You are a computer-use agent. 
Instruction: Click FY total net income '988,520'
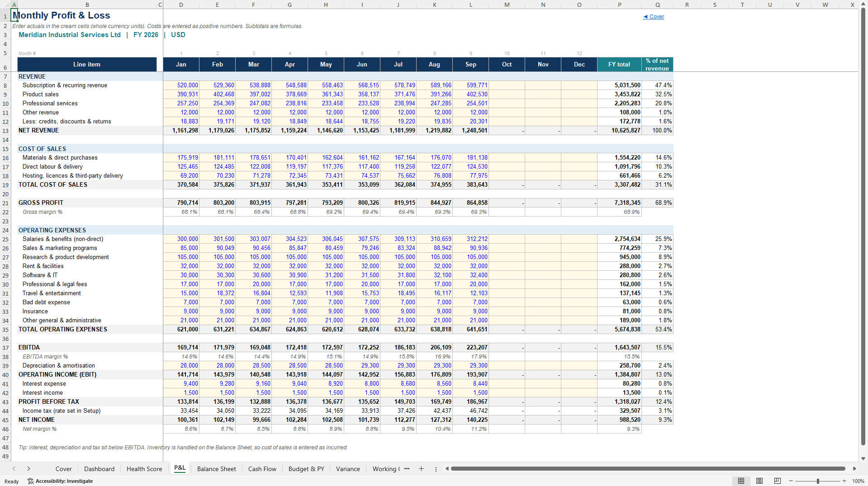tap(619, 420)
